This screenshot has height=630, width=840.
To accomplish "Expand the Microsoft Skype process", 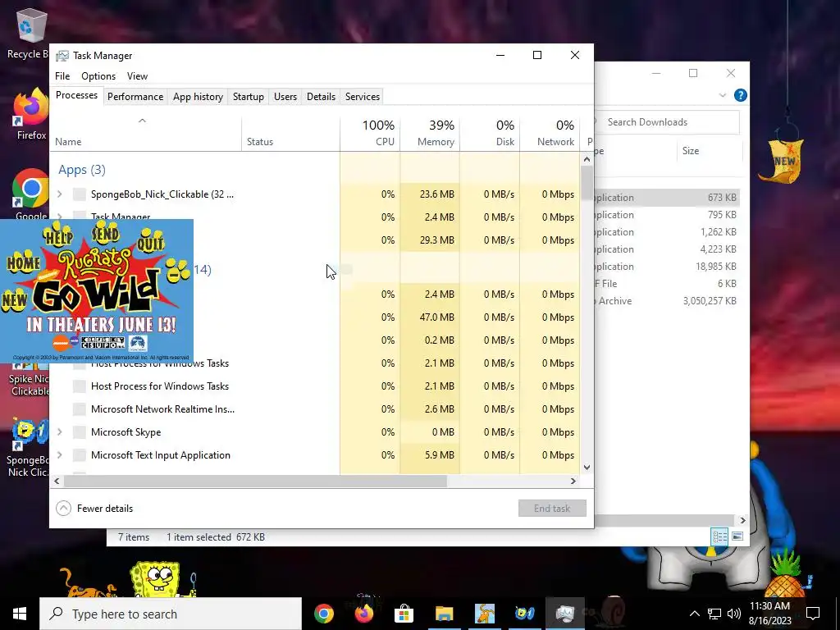I will click(x=59, y=431).
